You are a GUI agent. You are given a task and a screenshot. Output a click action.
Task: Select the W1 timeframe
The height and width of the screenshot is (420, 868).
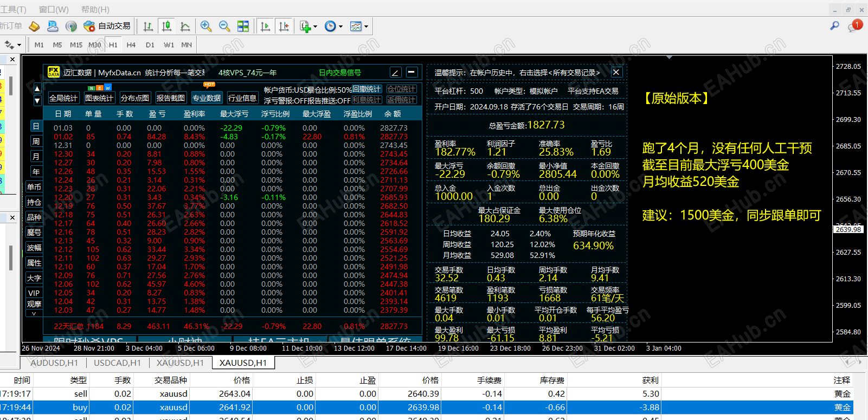tap(169, 45)
